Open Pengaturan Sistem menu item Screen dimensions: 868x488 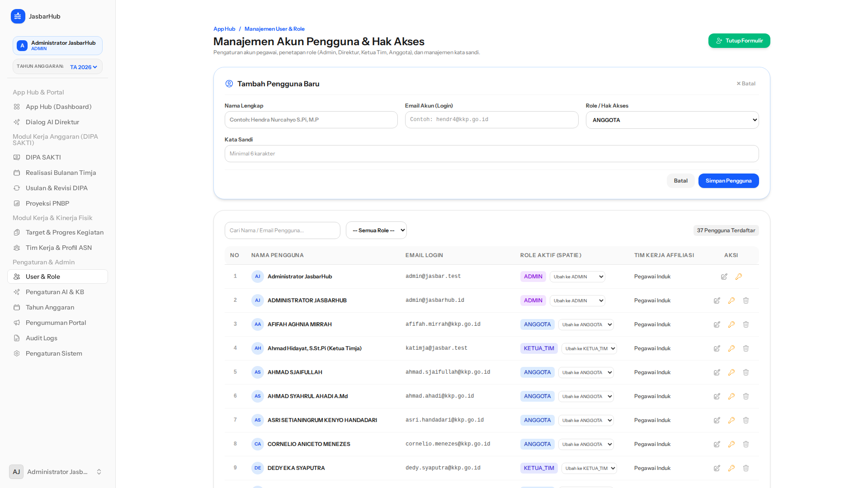point(58,353)
